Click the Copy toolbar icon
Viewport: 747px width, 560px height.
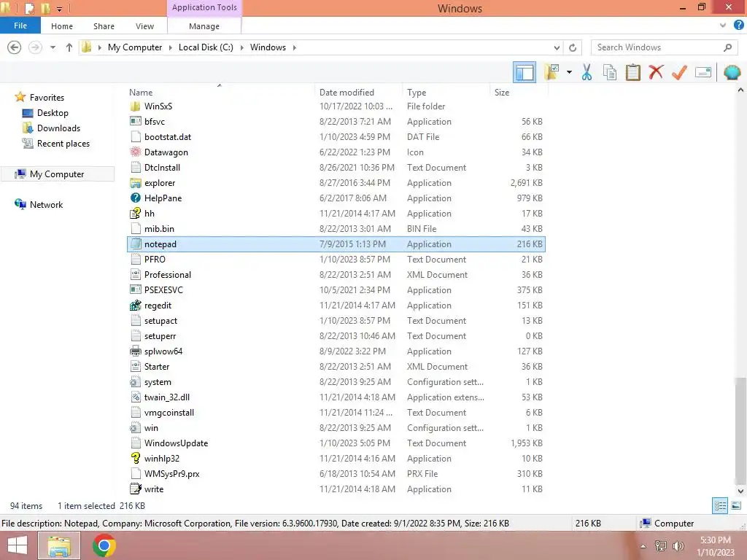(x=610, y=72)
